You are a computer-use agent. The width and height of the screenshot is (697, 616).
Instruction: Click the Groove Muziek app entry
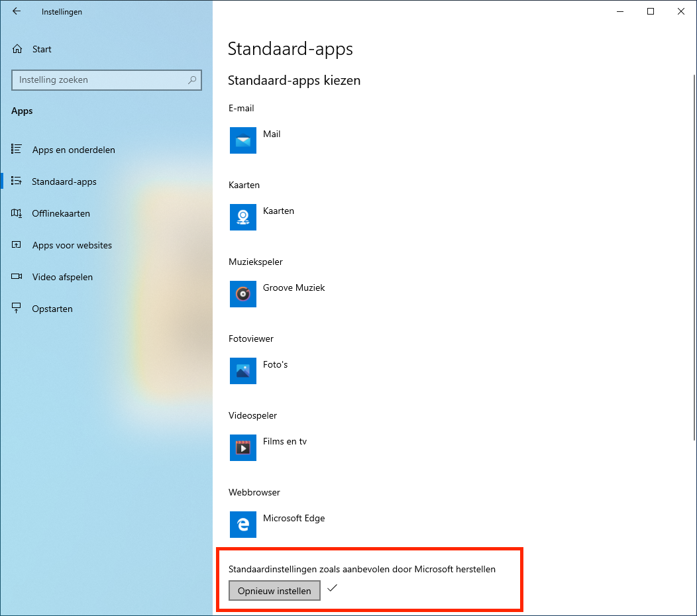294,287
